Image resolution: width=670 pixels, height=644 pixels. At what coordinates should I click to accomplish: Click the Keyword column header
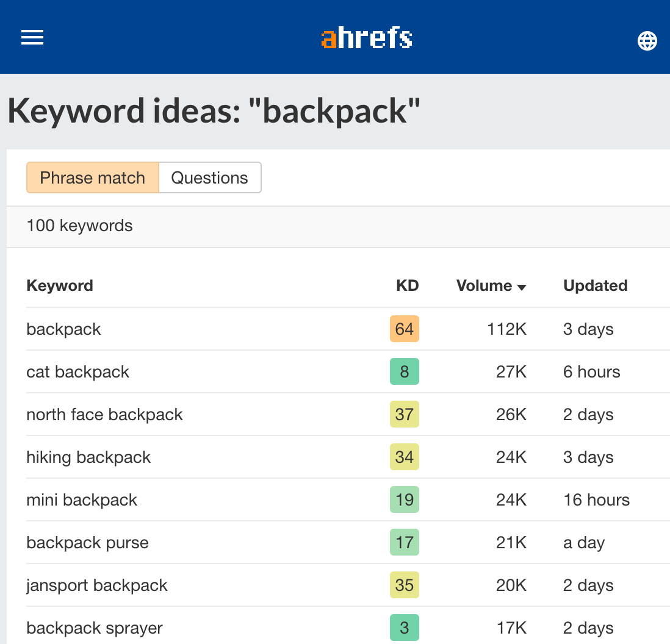(x=60, y=286)
